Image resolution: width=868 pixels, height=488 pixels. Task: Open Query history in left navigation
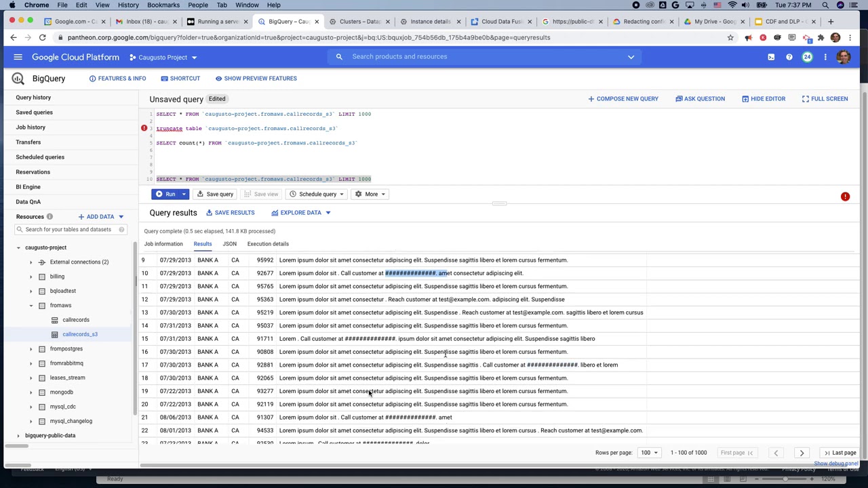pyautogui.click(x=33, y=98)
